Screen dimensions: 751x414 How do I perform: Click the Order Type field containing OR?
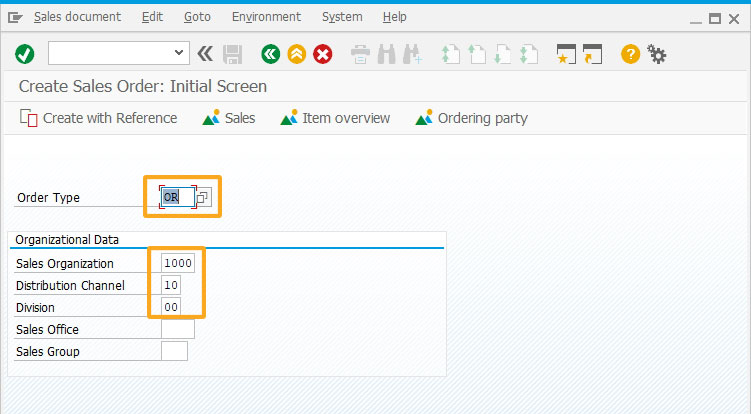[178, 197]
